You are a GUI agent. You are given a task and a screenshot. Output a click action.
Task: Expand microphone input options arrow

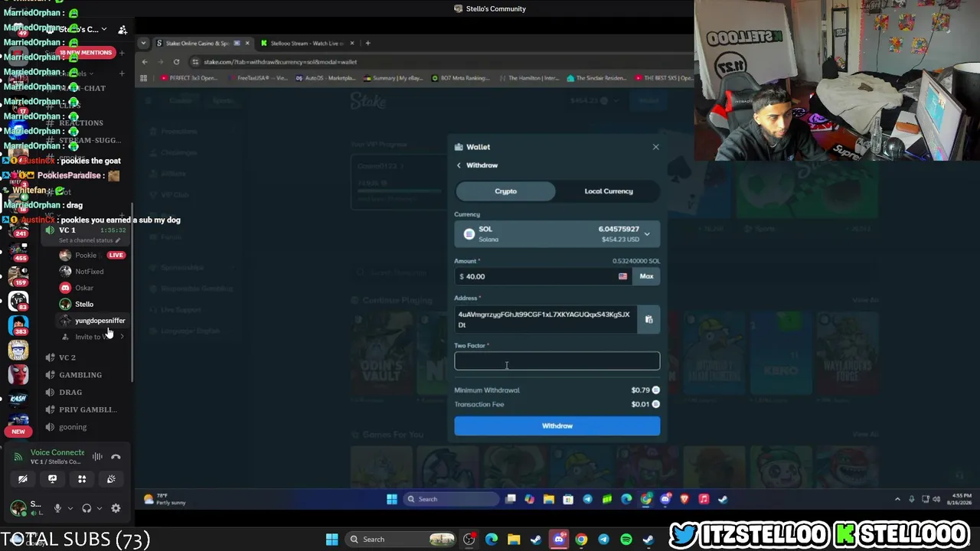click(70, 508)
